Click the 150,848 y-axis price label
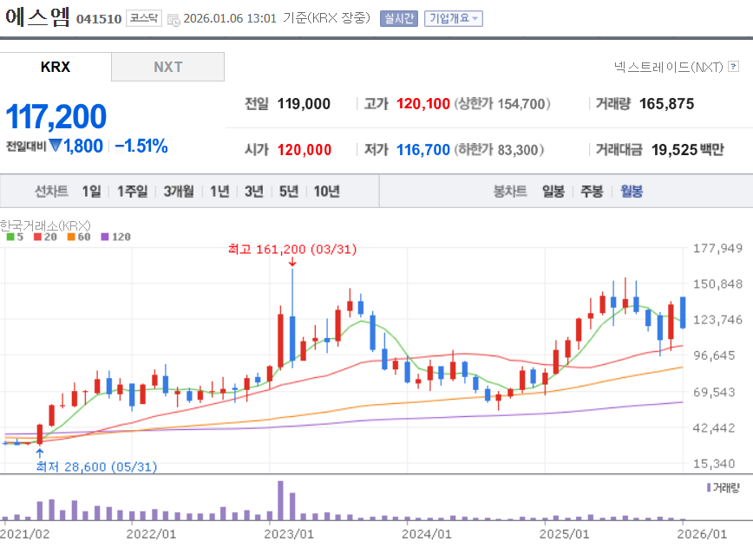The image size is (753, 560). 717,284
